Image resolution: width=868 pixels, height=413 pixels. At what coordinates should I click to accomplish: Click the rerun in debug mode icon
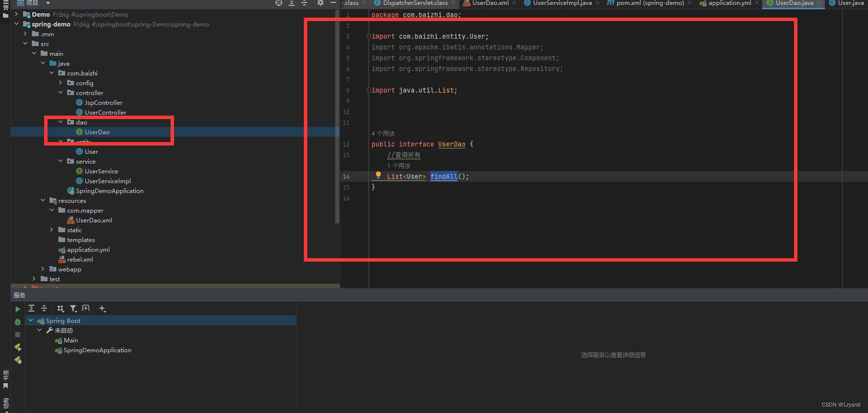(18, 360)
